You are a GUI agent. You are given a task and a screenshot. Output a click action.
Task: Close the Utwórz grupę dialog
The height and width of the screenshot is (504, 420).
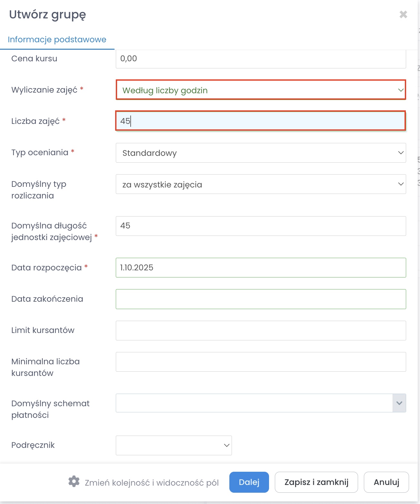pos(403,15)
